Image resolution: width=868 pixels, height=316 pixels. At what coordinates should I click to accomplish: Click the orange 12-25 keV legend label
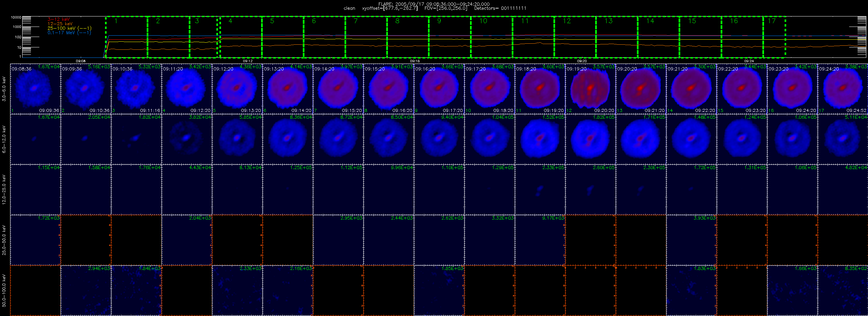(x=60, y=24)
